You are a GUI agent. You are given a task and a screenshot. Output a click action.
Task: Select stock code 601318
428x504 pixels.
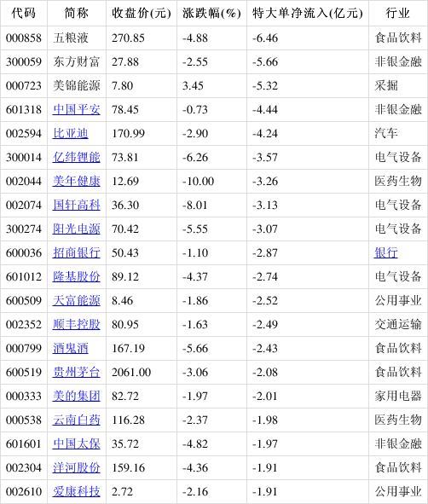[x=24, y=110]
